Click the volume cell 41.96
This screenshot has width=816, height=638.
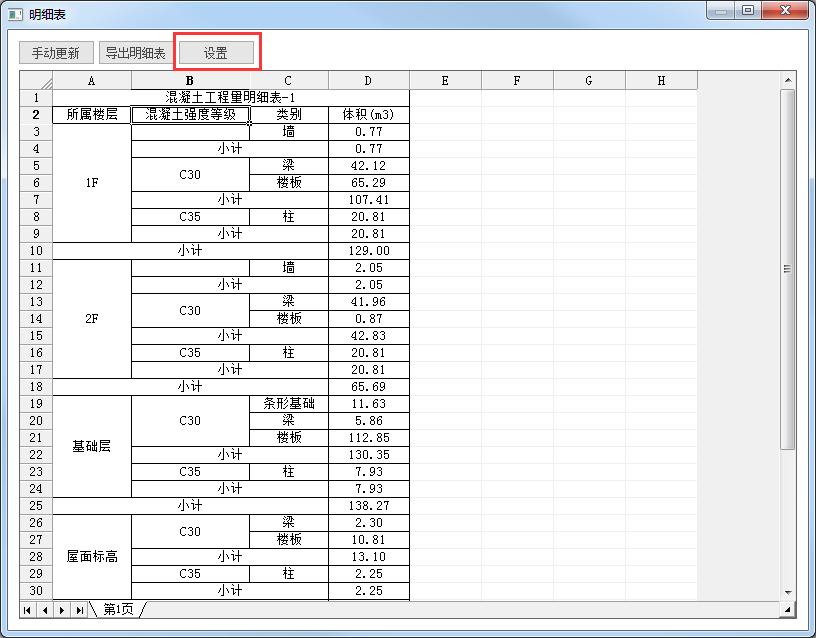tap(369, 302)
